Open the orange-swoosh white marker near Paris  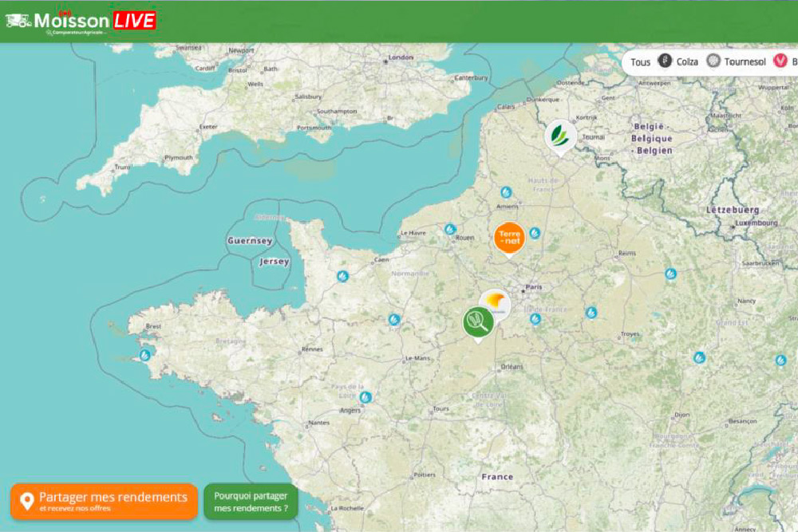(496, 302)
